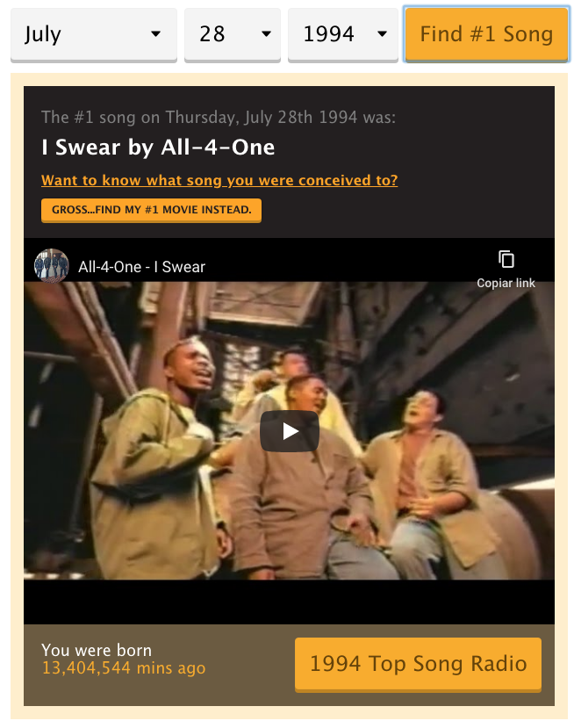The height and width of the screenshot is (728, 574).
Task: Click the I Swear by All-4-One heading
Action: (158, 148)
